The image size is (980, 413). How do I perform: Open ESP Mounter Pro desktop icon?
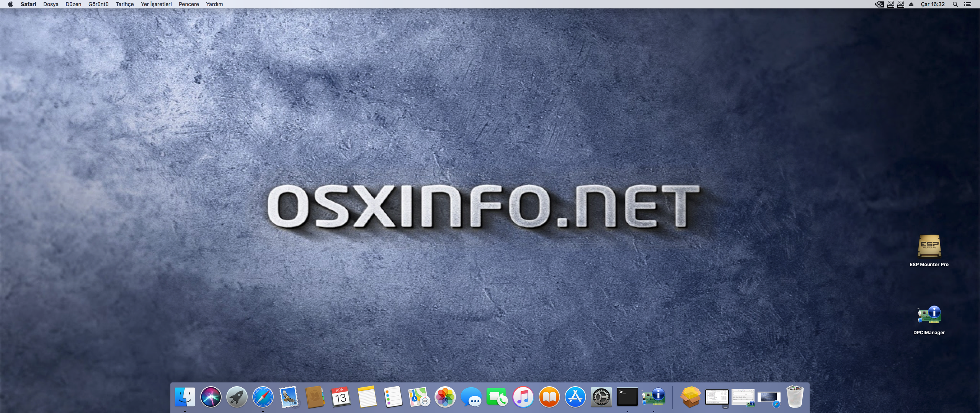(x=929, y=247)
